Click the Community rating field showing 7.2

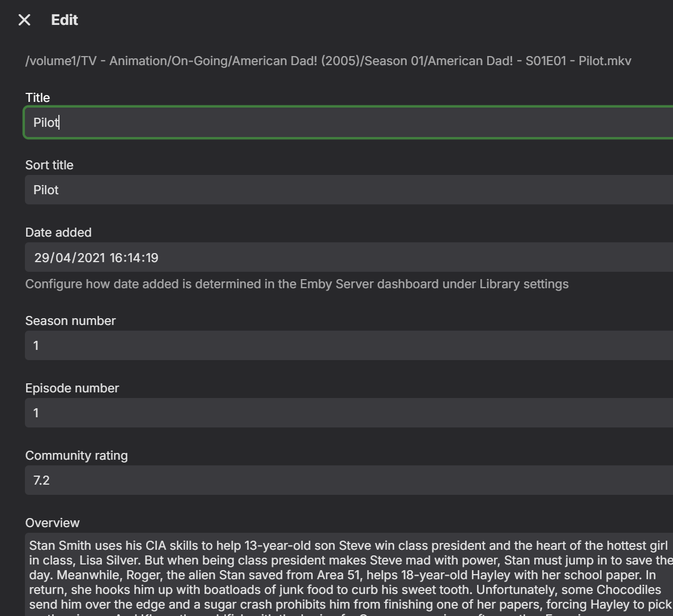pyautogui.click(x=340, y=480)
